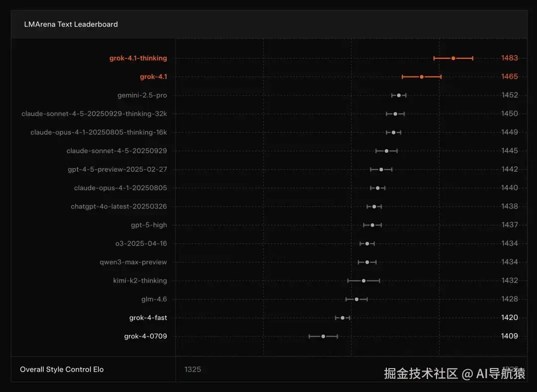Click the grok-4-0709 data point
This screenshot has width=537, height=392.
[x=323, y=336]
